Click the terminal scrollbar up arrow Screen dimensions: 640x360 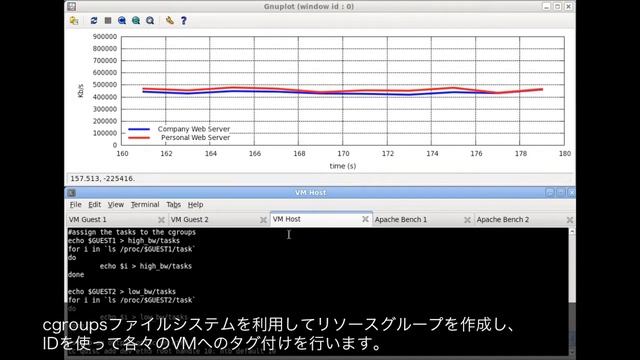click(572, 231)
